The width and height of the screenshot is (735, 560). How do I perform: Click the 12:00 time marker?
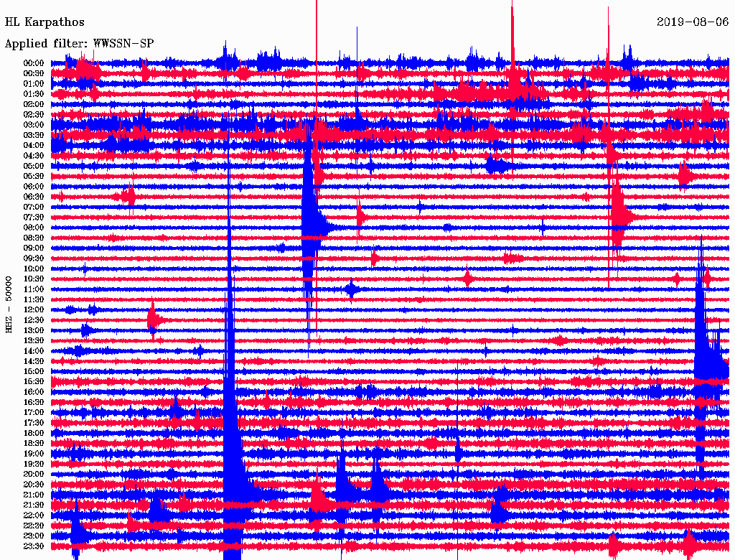tap(34, 310)
